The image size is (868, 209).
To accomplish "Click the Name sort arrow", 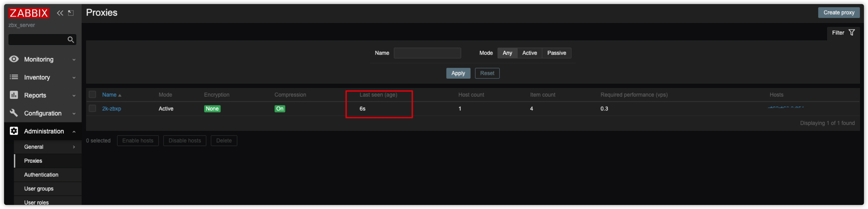I will pos(120,95).
